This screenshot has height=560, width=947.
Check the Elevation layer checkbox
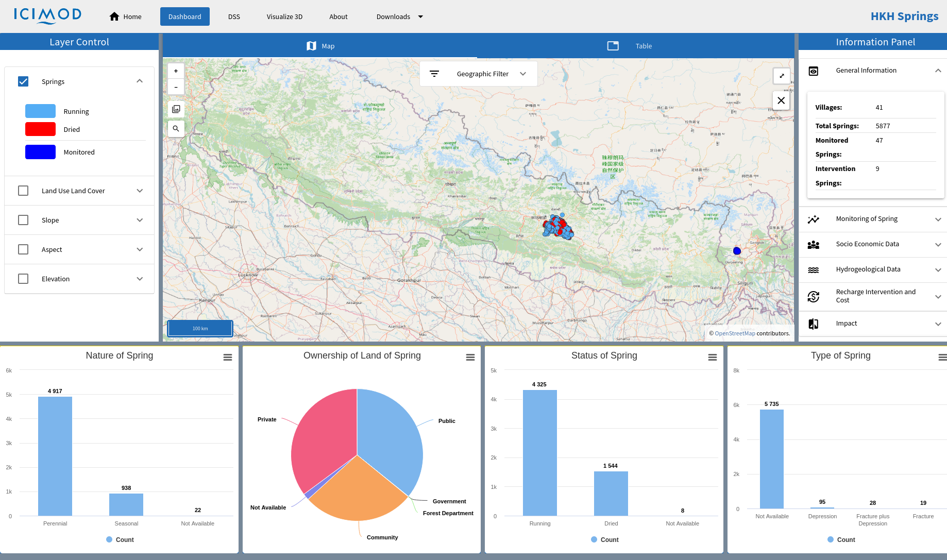(23, 279)
